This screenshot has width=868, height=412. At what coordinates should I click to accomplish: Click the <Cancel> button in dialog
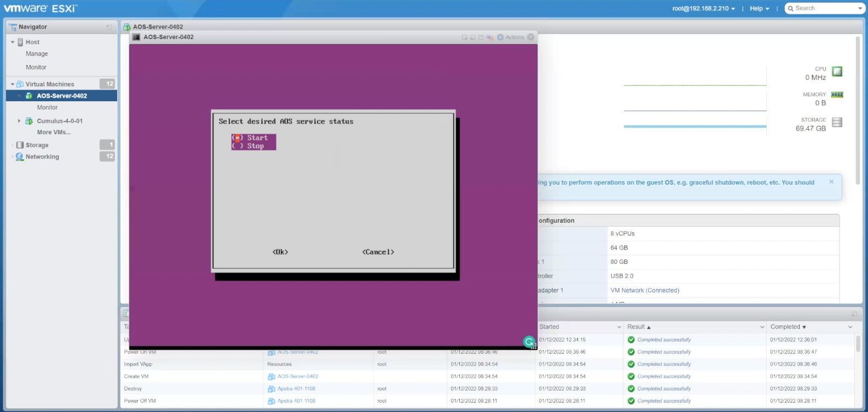pos(378,252)
